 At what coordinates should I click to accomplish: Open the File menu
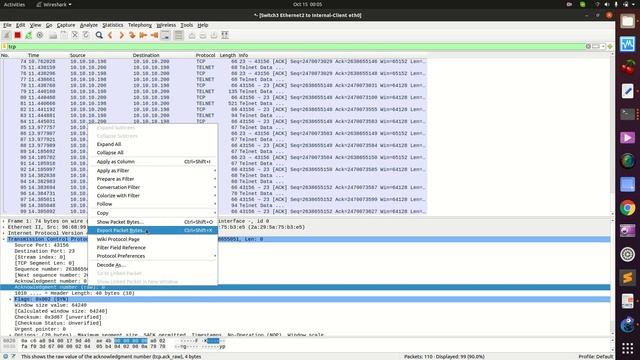point(7,25)
